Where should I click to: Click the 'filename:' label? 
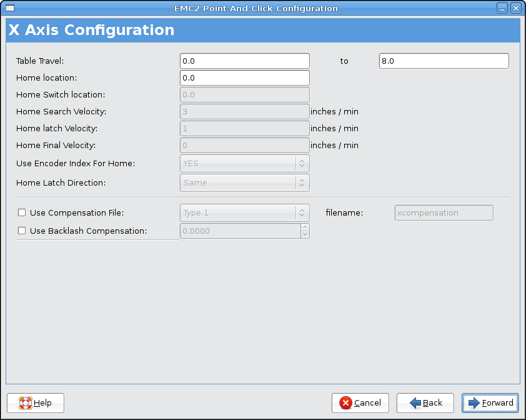pos(344,213)
